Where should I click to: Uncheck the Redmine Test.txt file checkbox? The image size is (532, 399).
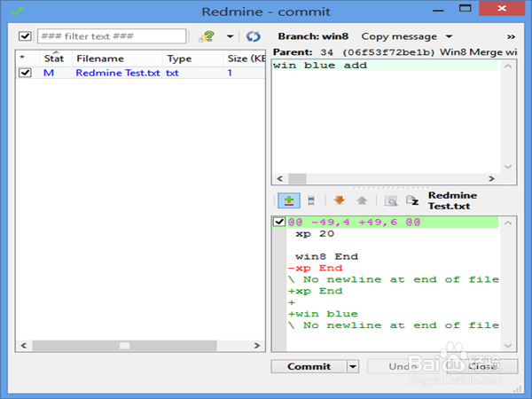(x=25, y=73)
